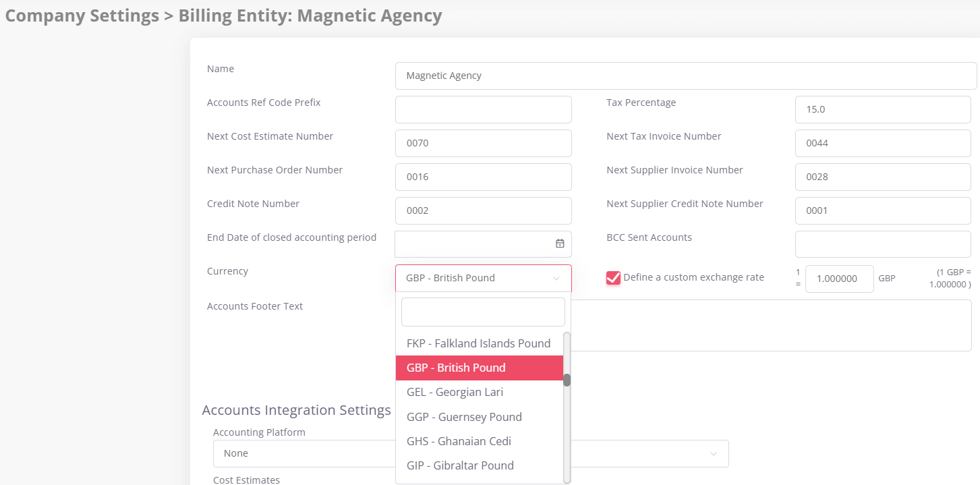Focus the Name field with Magnetic Agency
The height and width of the screenshot is (485, 980).
click(x=686, y=76)
